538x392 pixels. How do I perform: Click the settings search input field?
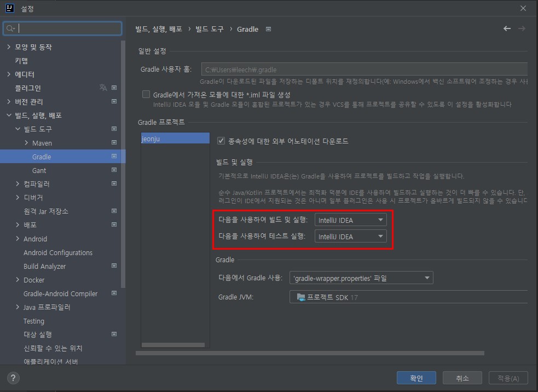coord(62,28)
